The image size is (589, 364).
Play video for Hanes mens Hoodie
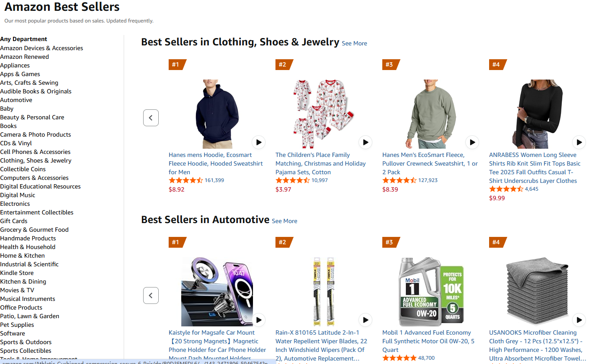259,142
